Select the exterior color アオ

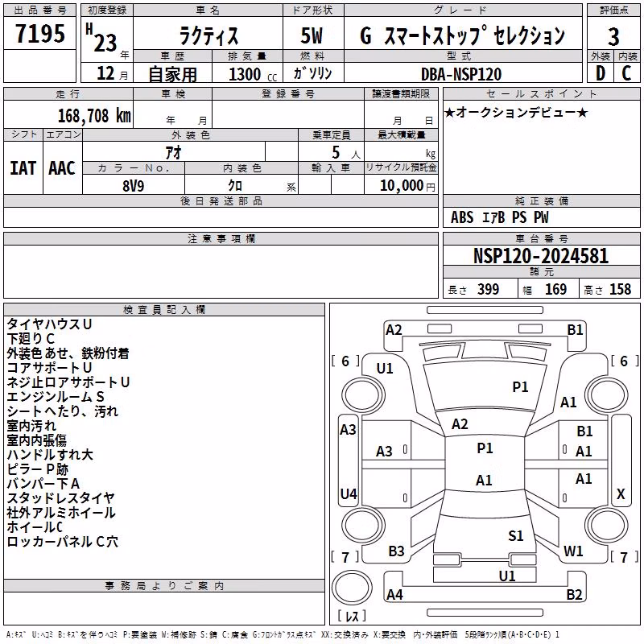point(173,152)
